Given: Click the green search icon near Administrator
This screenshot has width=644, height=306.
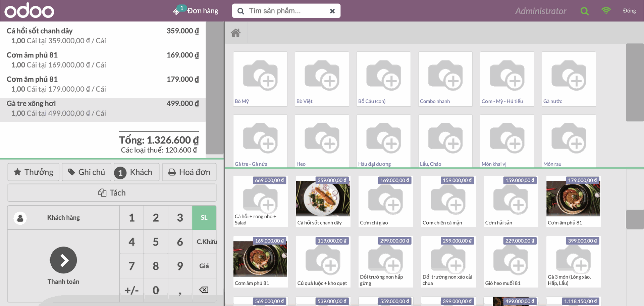Looking at the screenshot, I should 585,11.
